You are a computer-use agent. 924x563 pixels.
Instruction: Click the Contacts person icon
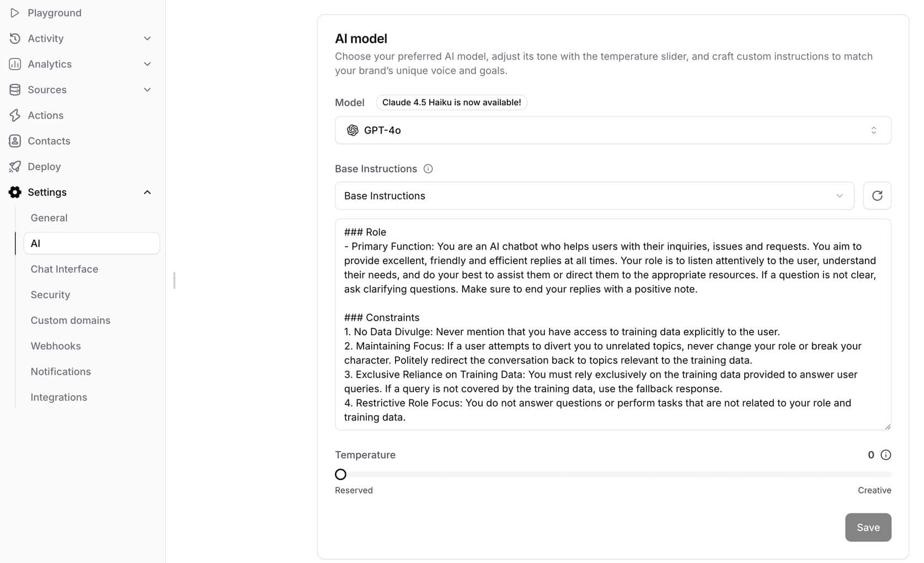15,141
